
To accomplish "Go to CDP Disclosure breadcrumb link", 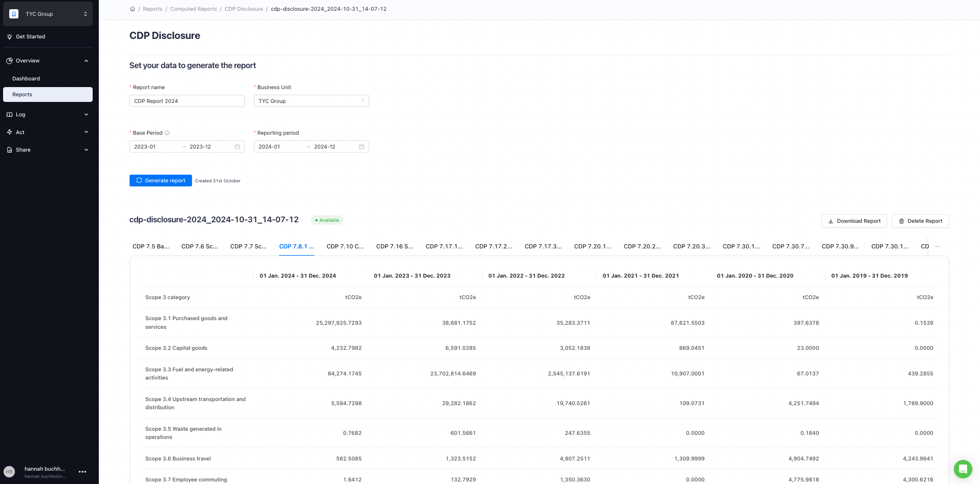I will [244, 9].
